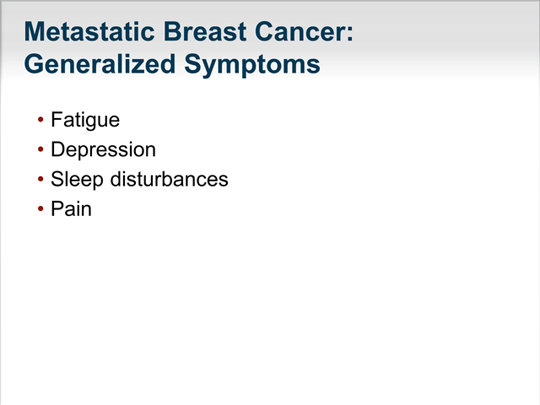The width and height of the screenshot is (540, 405).
Task: Click the colon after Cancer in heading
Action: [x=350, y=34]
